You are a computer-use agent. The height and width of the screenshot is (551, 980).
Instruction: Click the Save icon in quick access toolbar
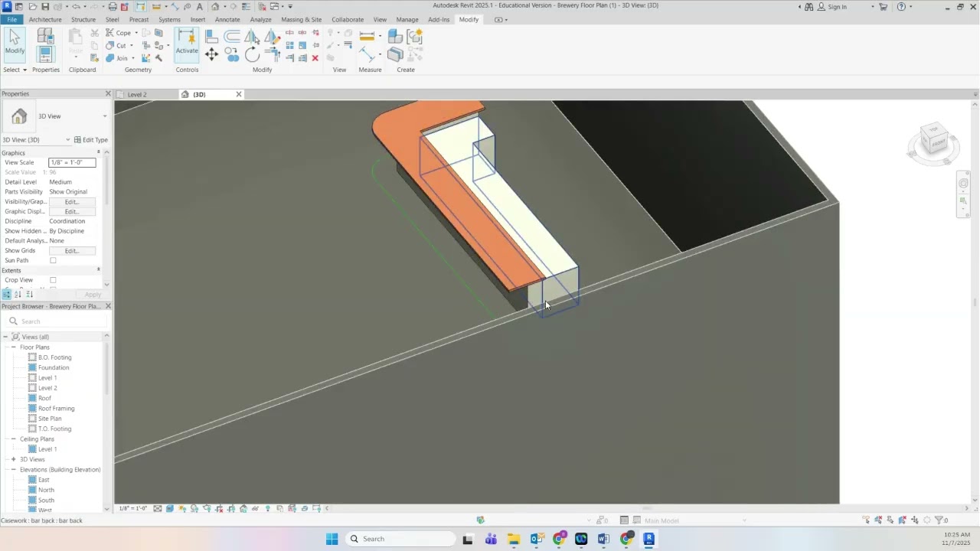45,7
